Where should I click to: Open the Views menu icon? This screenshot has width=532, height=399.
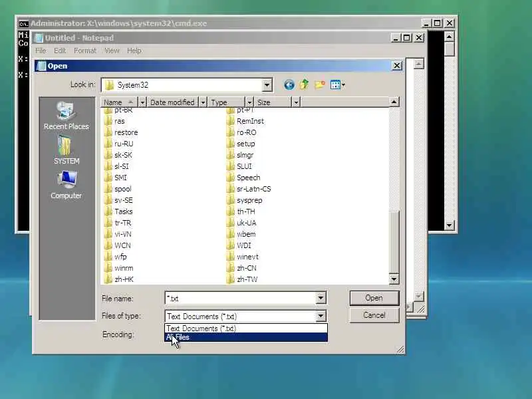click(x=338, y=85)
